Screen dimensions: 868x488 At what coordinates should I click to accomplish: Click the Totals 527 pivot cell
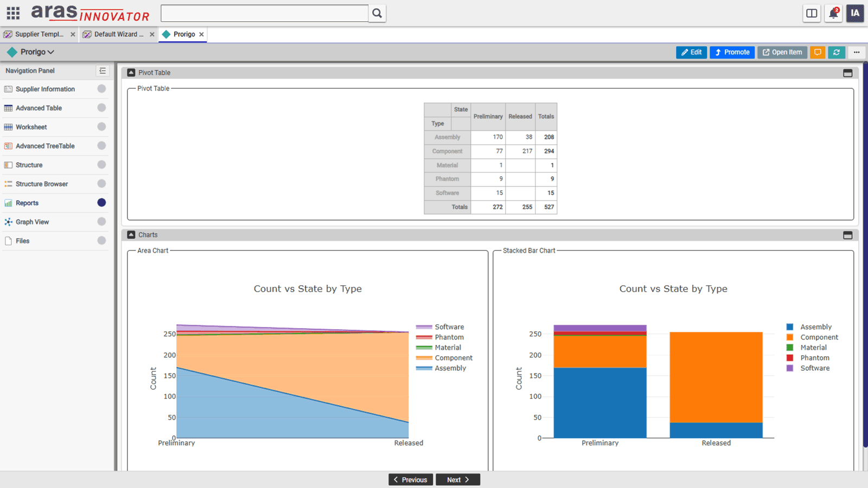tap(546, 207)
